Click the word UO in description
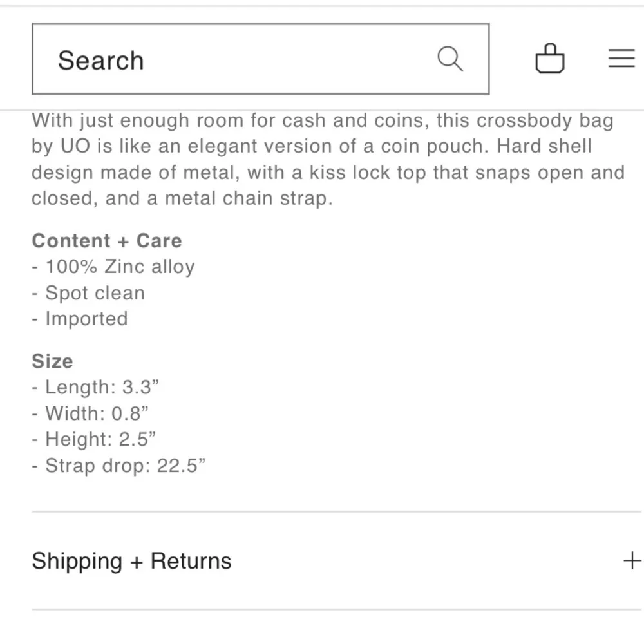The image size is (644, 644). 75,146
